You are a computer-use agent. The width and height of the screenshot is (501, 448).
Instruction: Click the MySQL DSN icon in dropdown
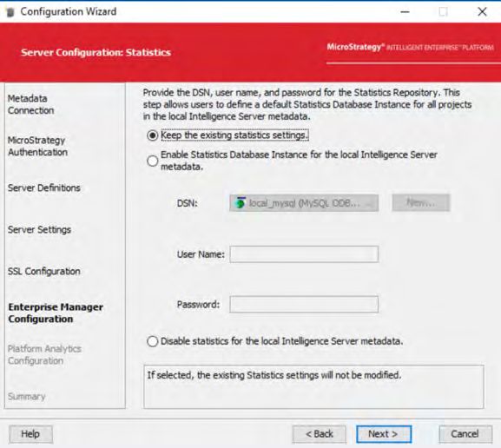[x=240, y=203]
